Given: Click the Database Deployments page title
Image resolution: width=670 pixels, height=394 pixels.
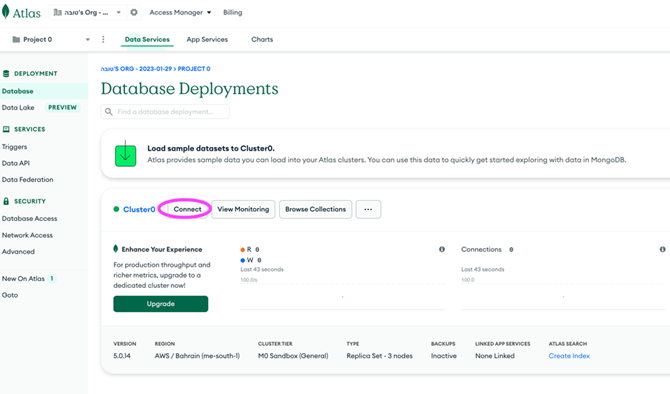Looking at the screenshot, I should [x=189, y=89].
